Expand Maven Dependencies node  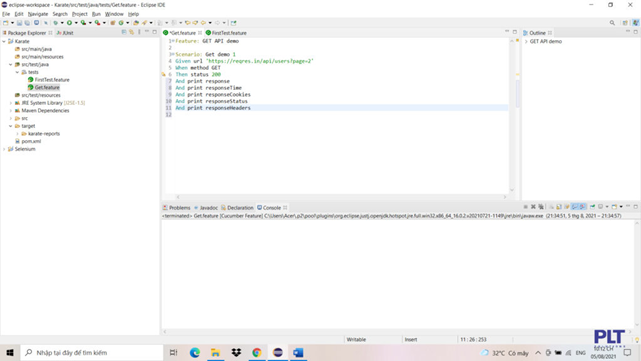coord(11,111)
